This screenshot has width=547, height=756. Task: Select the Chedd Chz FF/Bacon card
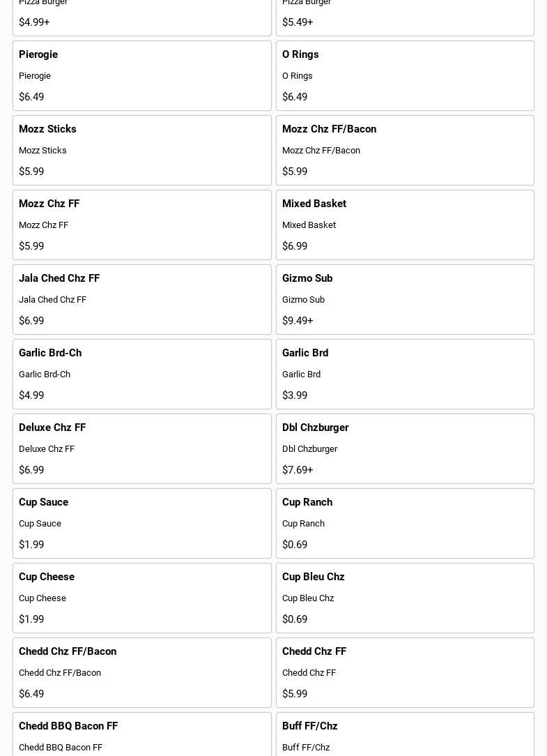click(141, 672)
